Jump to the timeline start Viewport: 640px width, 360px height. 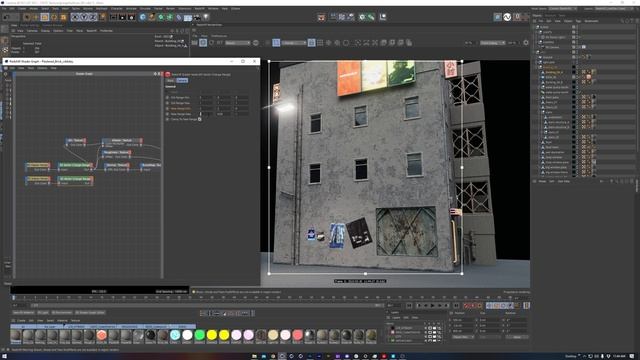409,305
